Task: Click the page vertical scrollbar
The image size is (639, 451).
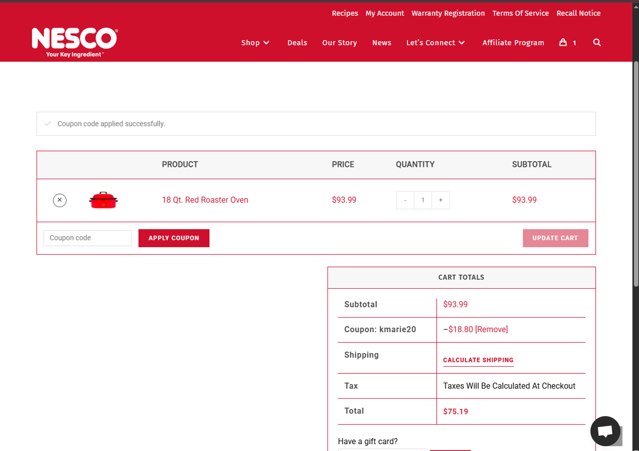Action: coord(635,175)
